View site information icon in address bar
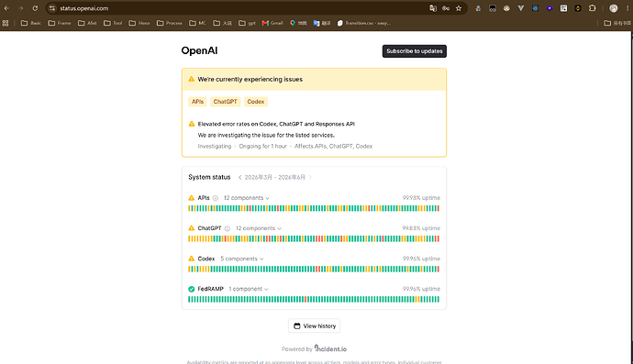 (52, 8)
